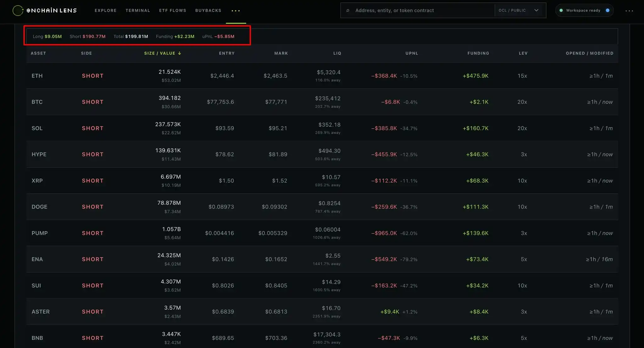
Task: Click the PUMP asset name
Action: 40,233
